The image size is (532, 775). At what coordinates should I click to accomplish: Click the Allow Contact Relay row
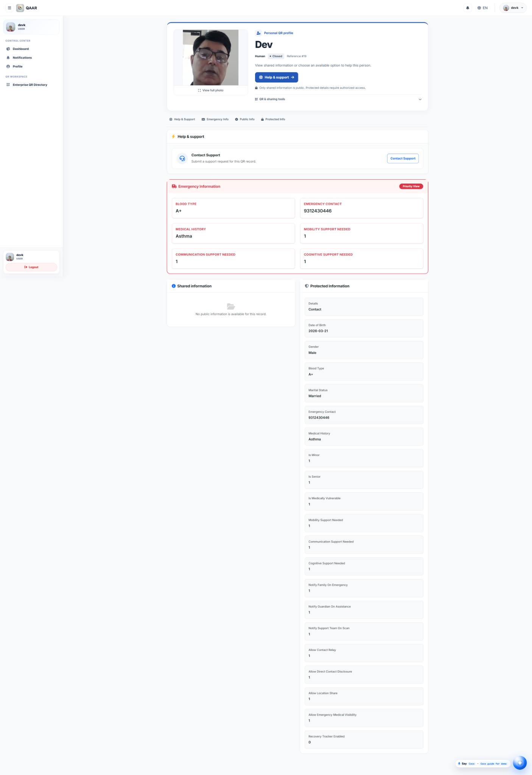point(364,653)
